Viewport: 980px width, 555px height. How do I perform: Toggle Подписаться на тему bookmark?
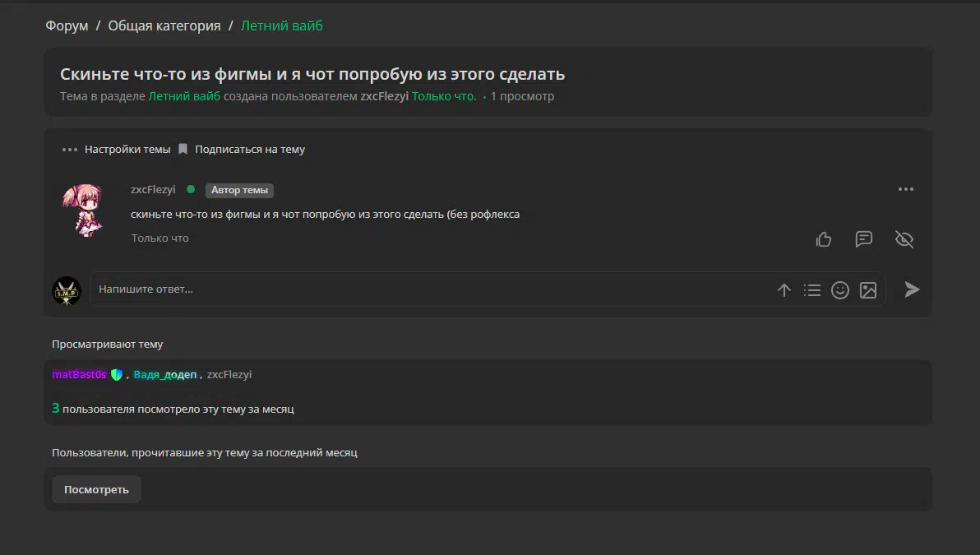[242, 150]
